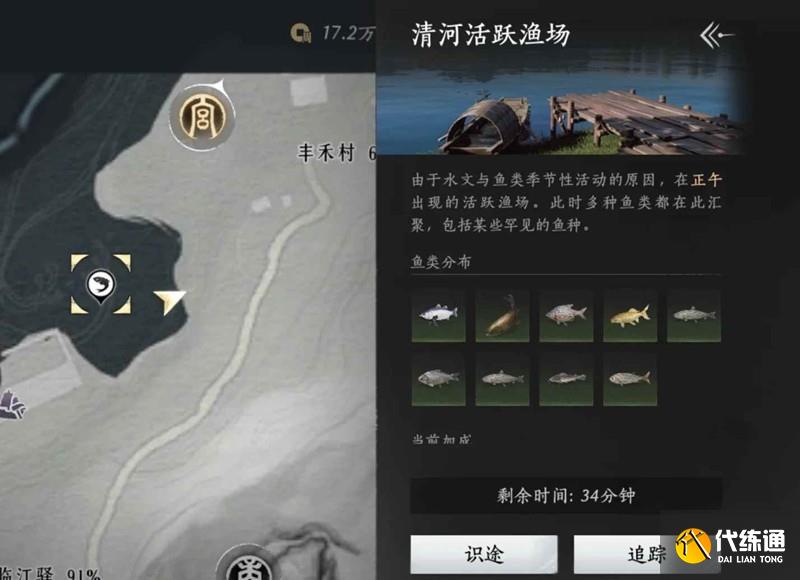
Task: Select the golden carp thumbnail
Action: (x=630, y=315)
